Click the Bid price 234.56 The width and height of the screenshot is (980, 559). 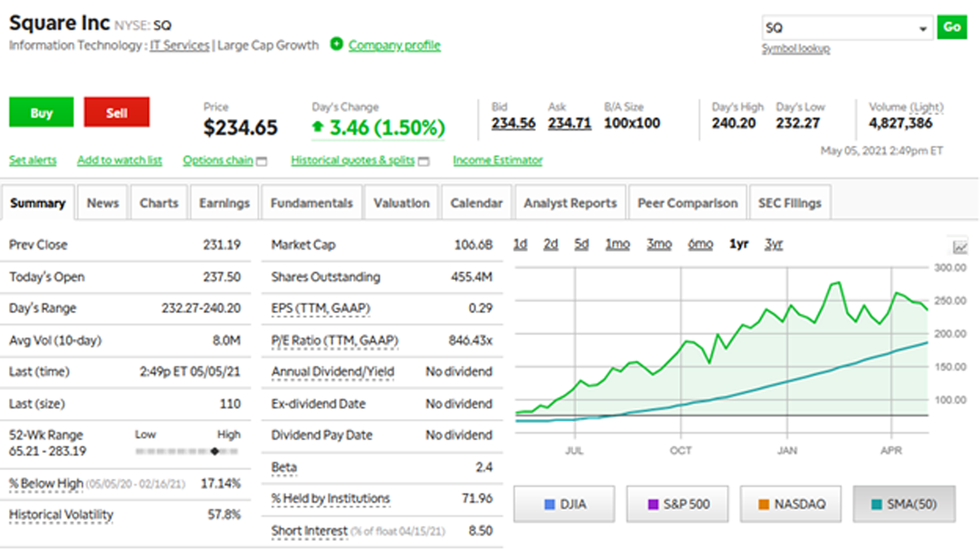(513, 123)
